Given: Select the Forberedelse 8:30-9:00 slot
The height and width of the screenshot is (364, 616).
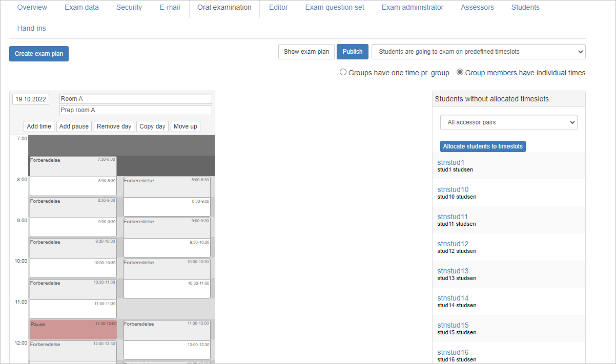Looking at the screenshot, I should [x=73, y=207].
